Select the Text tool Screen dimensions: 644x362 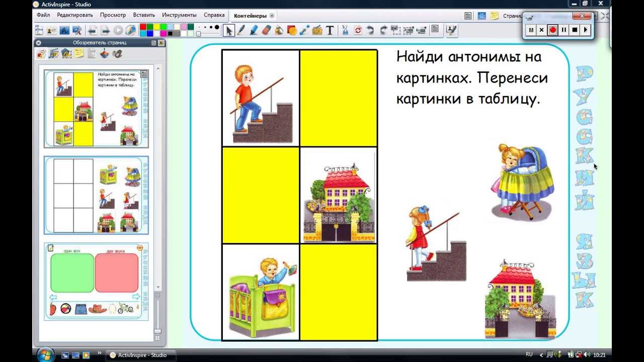pyautogui.click(x=330, y=30)
